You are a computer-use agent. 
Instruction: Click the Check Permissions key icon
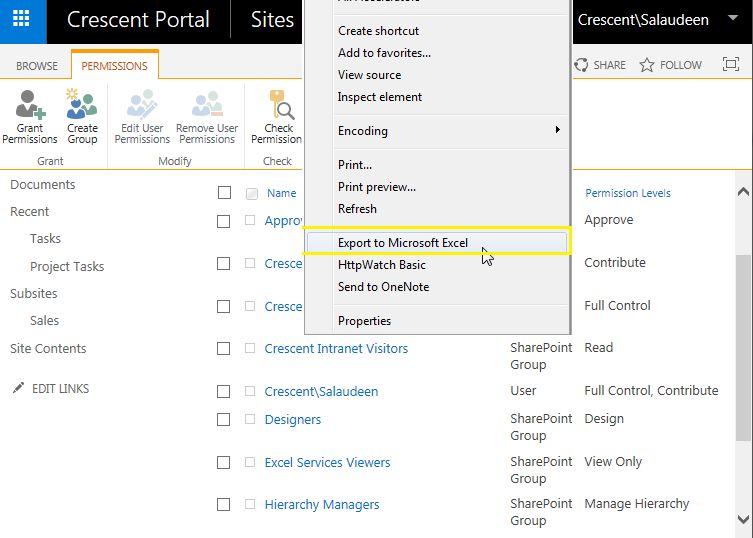click(281, 104)
